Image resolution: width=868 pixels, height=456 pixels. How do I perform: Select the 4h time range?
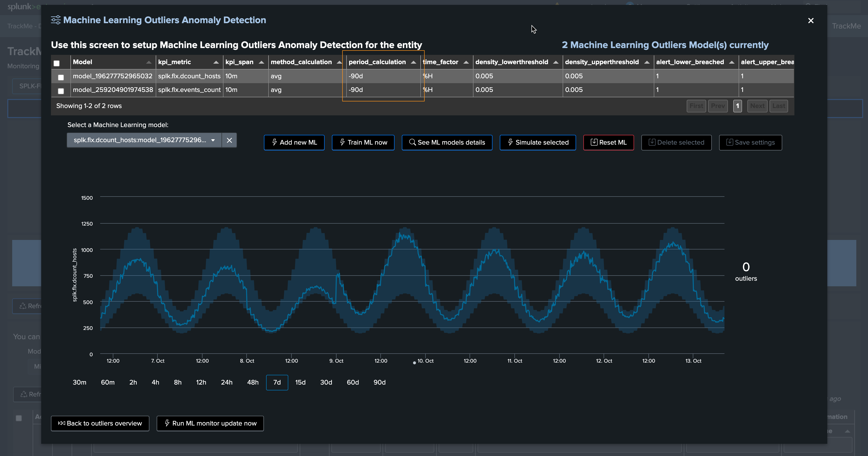[155, 382]
